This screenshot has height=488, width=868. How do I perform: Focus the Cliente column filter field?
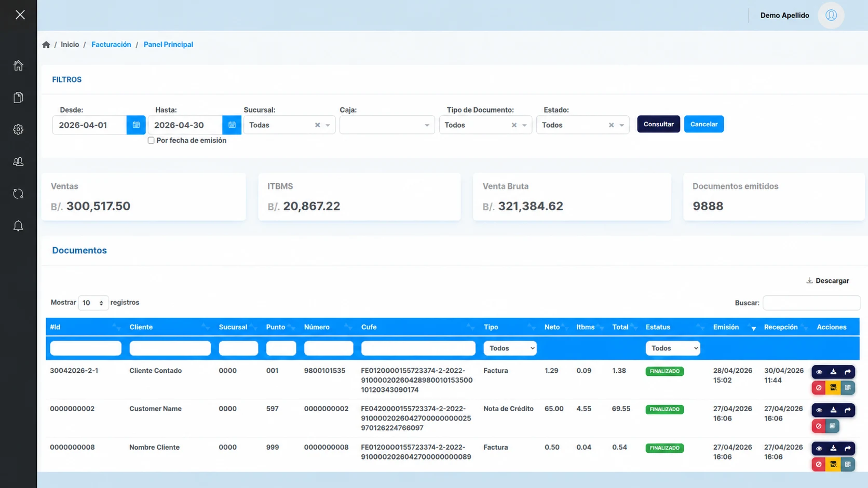point(170,348)
